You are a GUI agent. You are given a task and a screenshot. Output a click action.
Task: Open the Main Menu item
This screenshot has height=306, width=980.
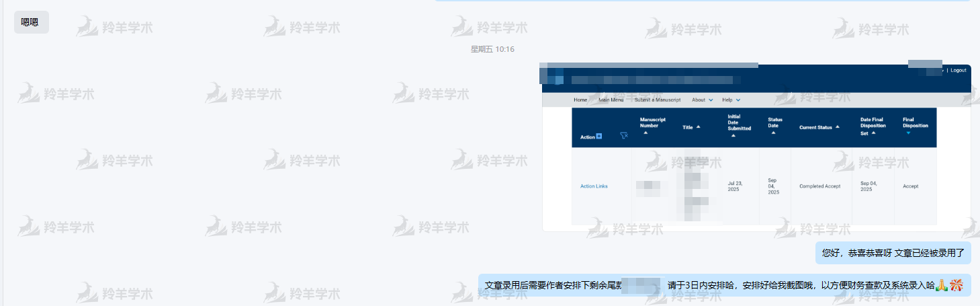click(611, 100)
